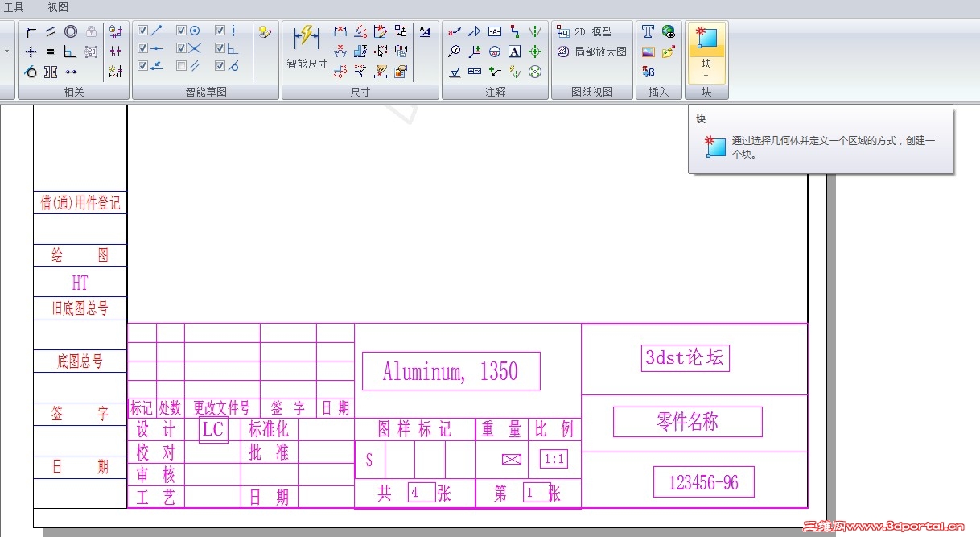980x537 pixels.
Task: Toggle the Center point IntelliSketch checkbox
Action: [182, 31]
